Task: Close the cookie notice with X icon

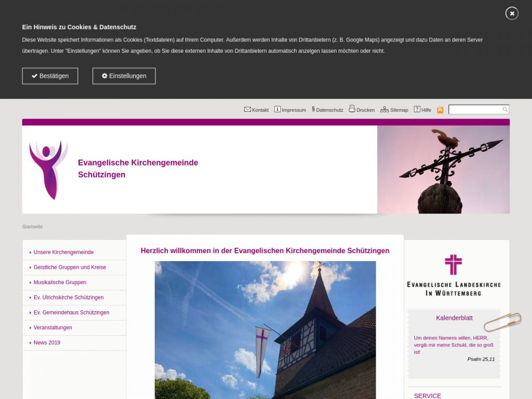Action: tap(512, 13)
